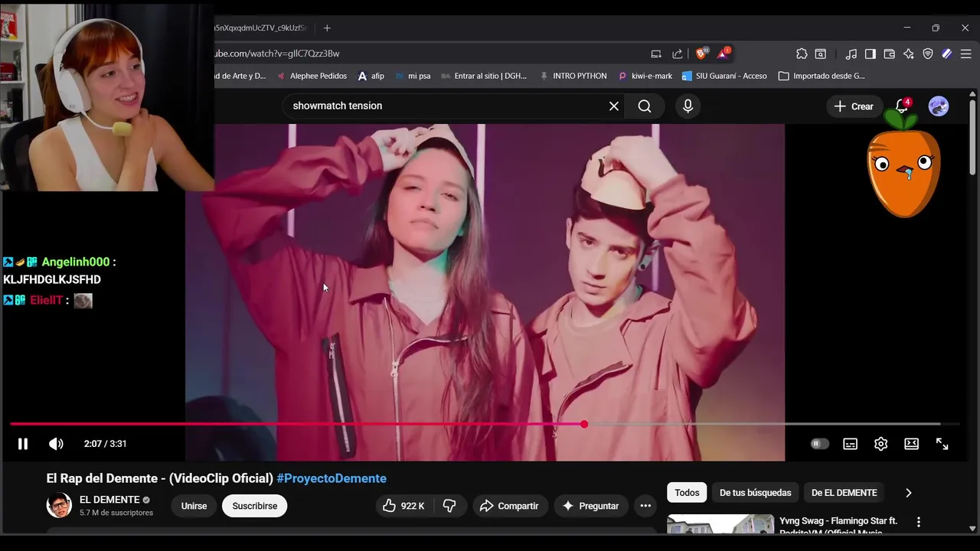
Task: Open the Brave Playlist music-note icon
Action: [851, 54]
